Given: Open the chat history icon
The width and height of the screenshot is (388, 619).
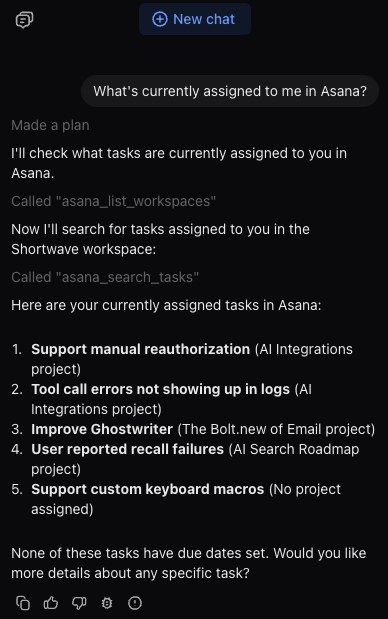Looking at the screenshot, I should (24, 20).
